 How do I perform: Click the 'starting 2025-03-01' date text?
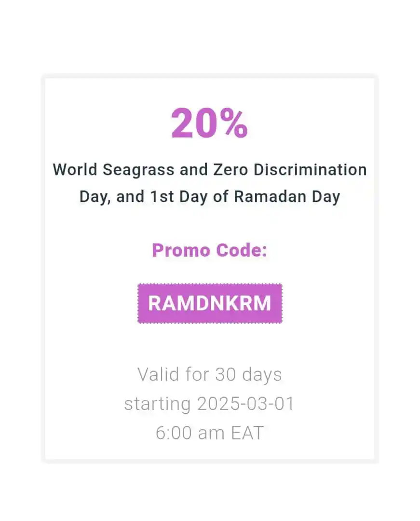click(209, 404)
